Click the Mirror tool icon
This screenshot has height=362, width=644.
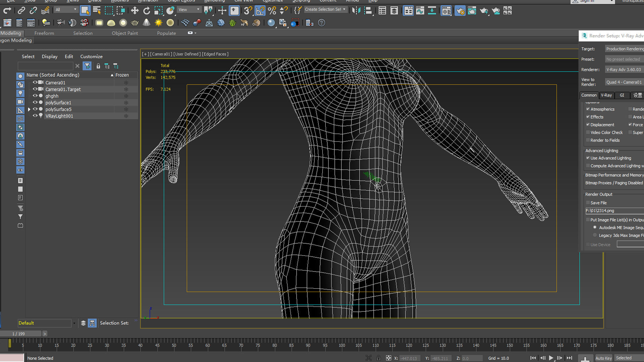(356, 11)
